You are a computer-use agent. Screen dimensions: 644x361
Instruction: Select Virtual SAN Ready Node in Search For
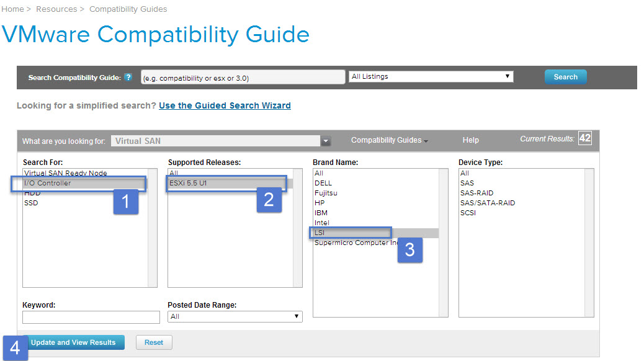[x=86, y=173]
